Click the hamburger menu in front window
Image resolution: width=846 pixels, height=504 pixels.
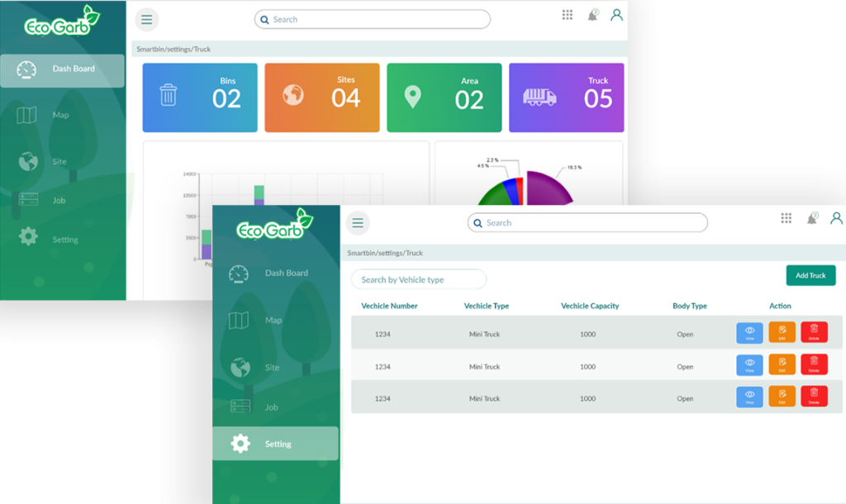[358, 223]
